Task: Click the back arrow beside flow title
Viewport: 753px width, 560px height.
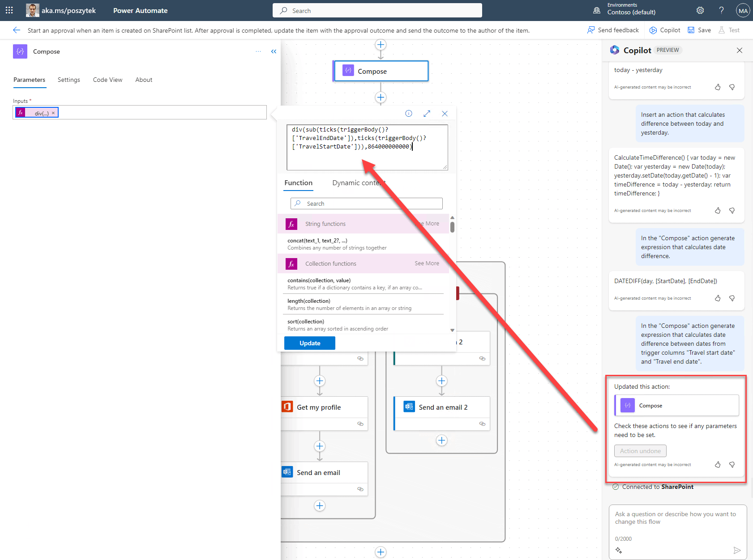Action: click(x=17, y=30)
